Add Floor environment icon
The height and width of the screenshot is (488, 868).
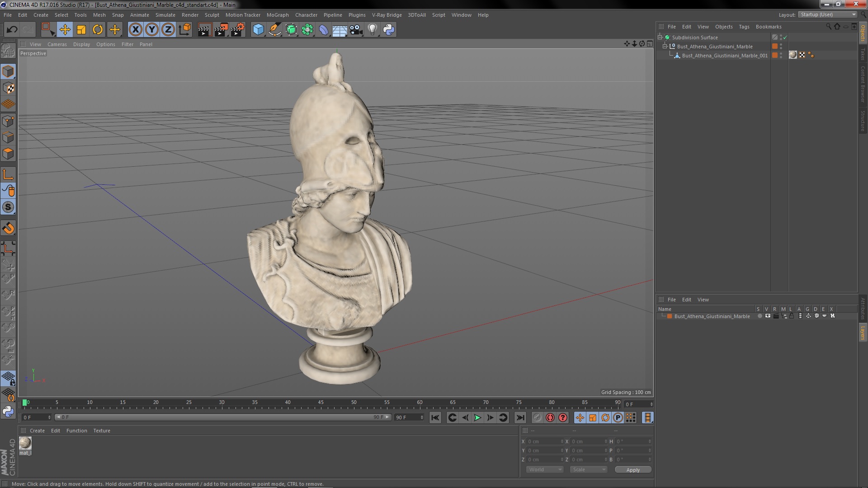tap(340, 30)
